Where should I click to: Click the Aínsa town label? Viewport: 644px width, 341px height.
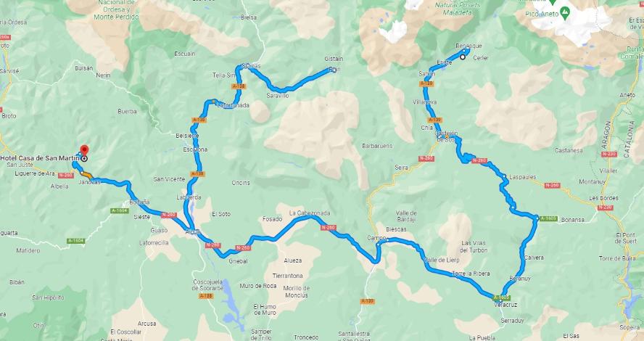click(193, 232)
